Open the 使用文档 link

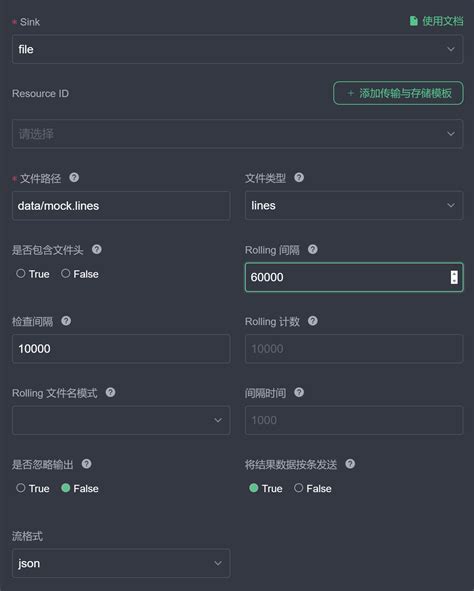coord(436,21)
